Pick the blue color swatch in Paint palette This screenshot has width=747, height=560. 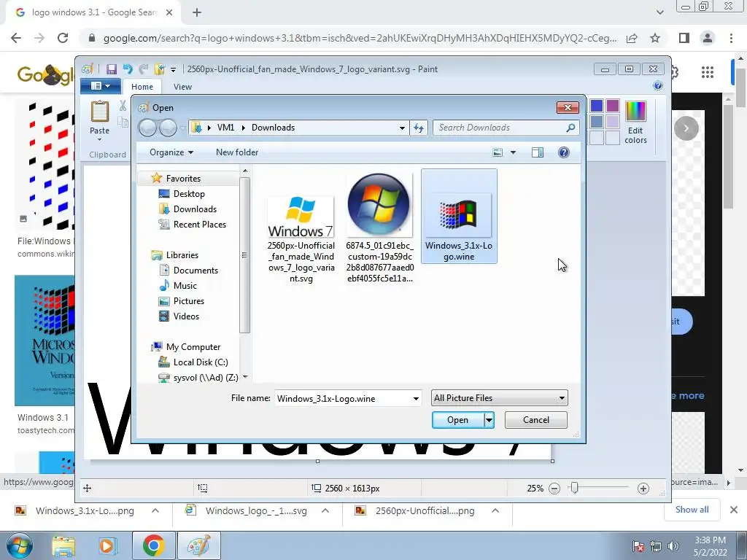tap(597, 106)
